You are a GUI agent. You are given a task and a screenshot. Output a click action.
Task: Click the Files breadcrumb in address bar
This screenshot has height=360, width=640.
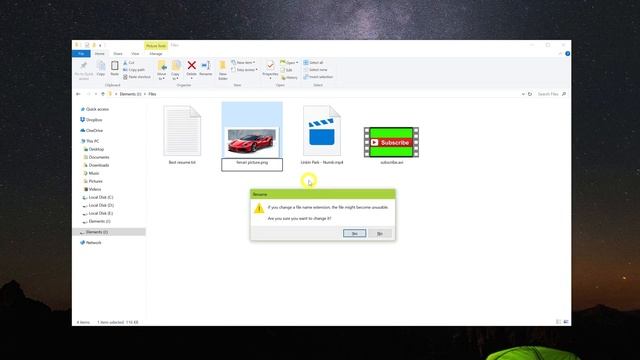pos(152,94)
